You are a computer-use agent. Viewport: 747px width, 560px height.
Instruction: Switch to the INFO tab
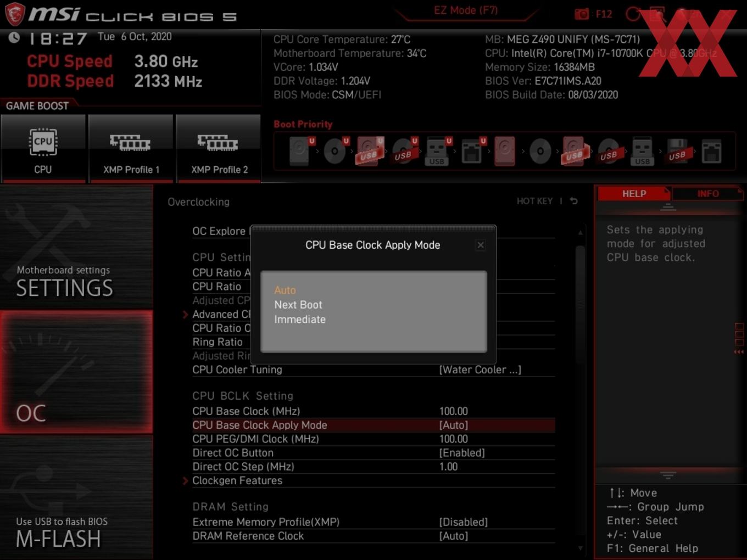pos(708,194)
